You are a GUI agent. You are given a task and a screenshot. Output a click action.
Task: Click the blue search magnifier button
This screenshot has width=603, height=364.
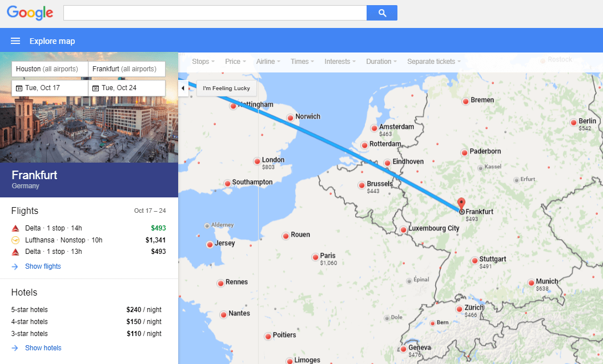[x=382, y=13]
